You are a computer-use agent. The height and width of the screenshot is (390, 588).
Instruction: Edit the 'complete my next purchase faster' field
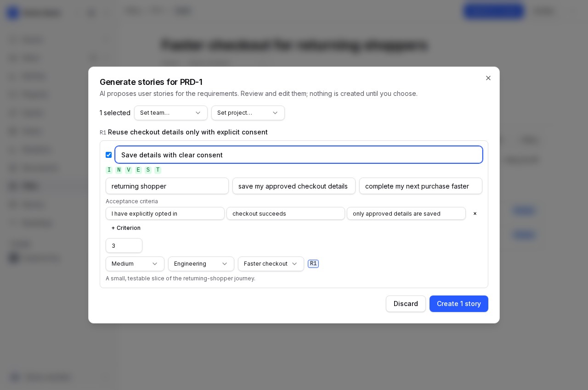[x=421, y=186]
